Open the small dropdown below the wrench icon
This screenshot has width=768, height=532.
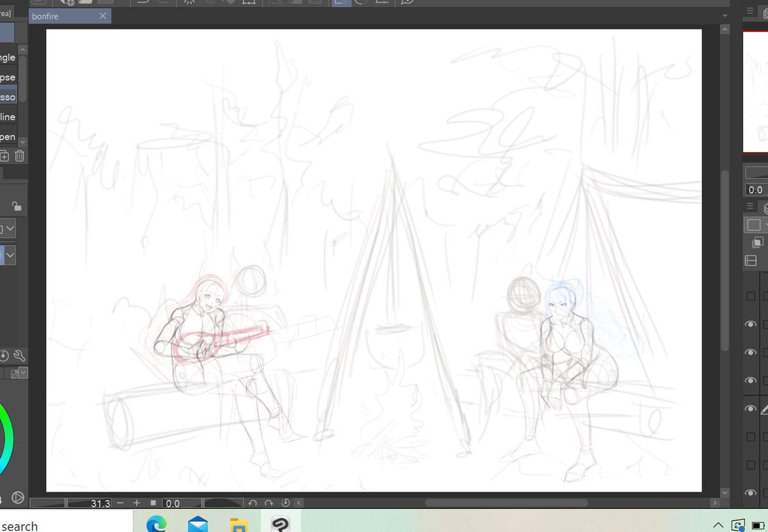(22, 373)
